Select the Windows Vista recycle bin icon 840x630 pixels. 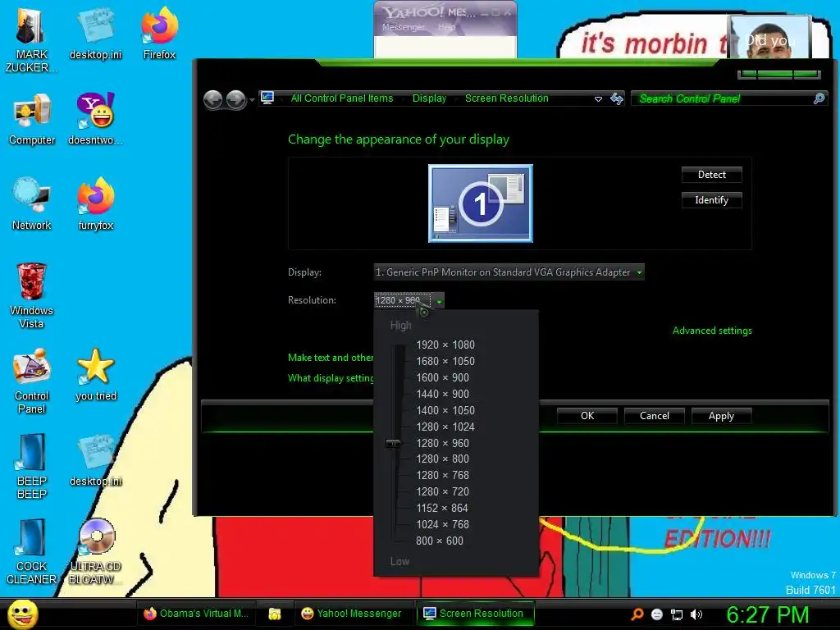pos(31,295)
